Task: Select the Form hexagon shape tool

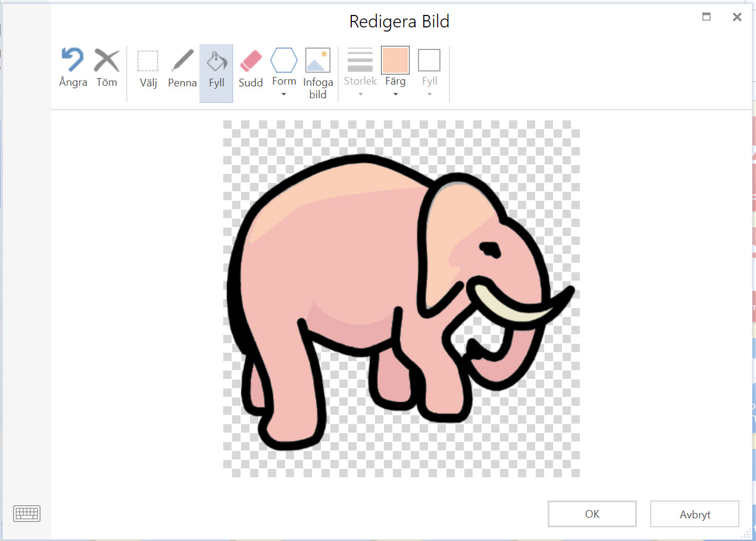Action: coord(284,60)
